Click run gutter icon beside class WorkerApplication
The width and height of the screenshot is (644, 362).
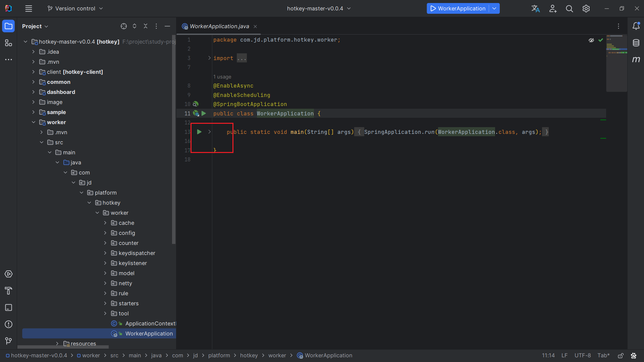(x=204, y=113)
